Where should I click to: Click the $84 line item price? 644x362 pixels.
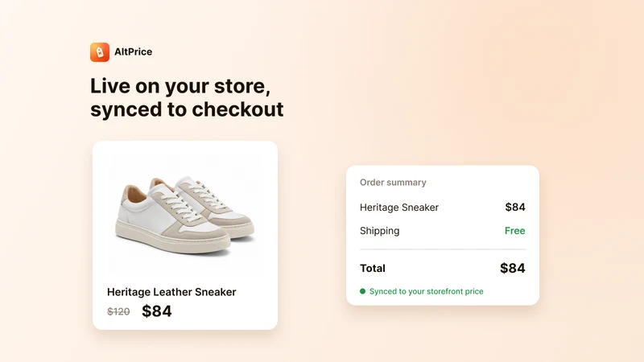coord(515,207)
